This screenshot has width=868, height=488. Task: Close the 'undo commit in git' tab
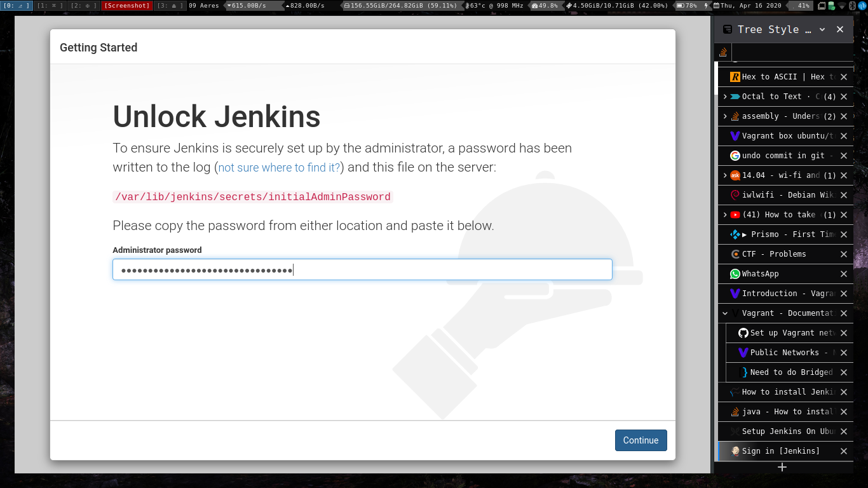pyautogui.click(x=844, y=156)
